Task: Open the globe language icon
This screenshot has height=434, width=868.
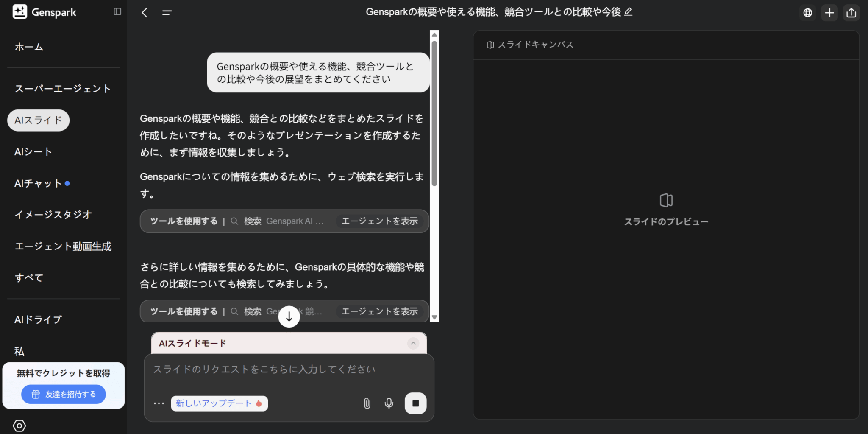Action: (x=808, y=13)
